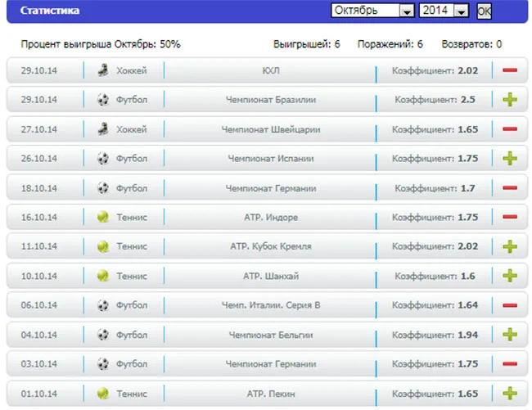Image resolution: width=532 pixels, height=410 pixels.
Task: Click 'Коэффициент: 1.7' value
Action: point(435,188)
